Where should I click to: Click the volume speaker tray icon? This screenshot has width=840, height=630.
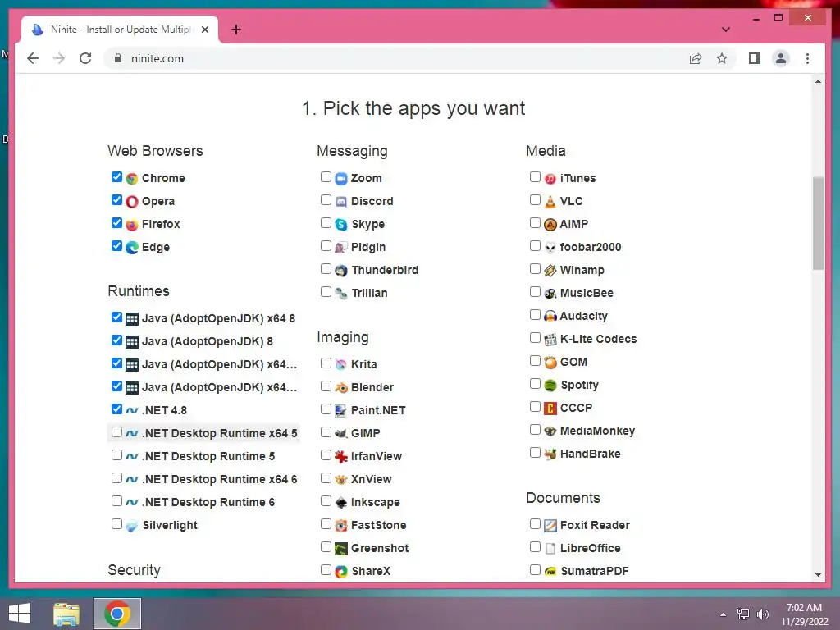[x=762, y=614]
